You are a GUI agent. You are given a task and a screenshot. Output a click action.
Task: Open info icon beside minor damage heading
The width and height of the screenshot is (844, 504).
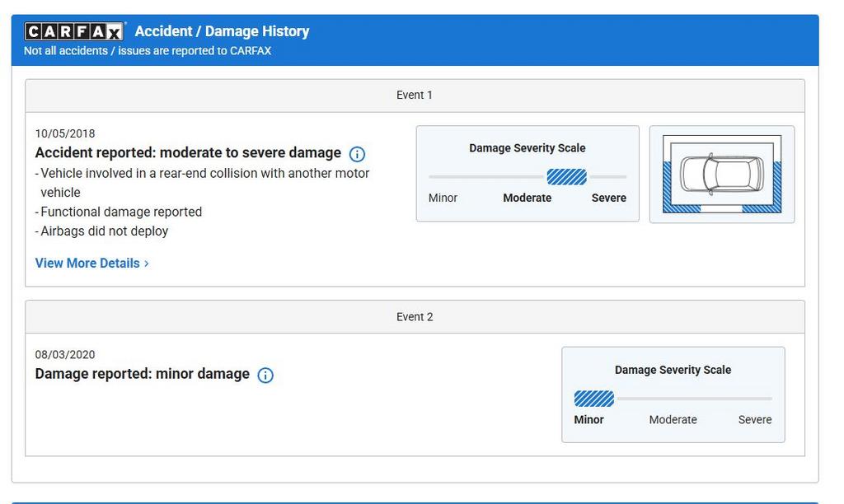pyautogui.click(x=265, y=375)
